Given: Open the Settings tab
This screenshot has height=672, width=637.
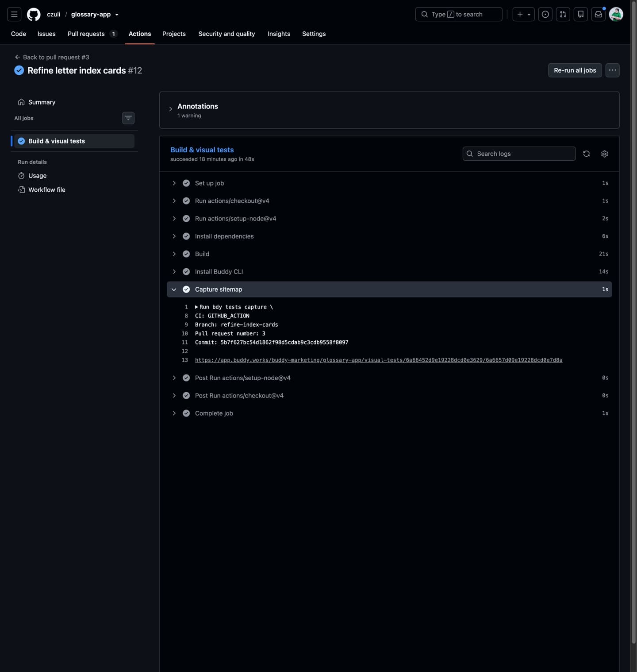Looking at the screenshot, I should coord(314,34).
